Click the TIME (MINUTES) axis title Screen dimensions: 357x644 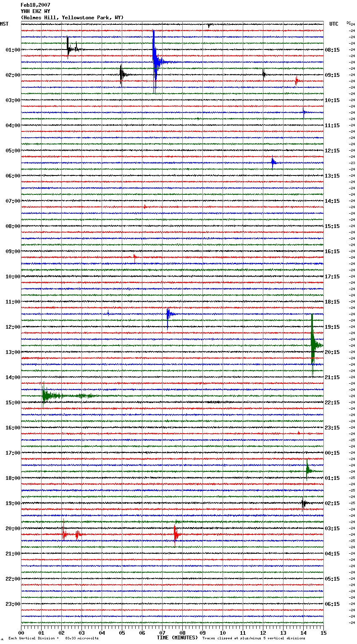click(x=177, y=638)
